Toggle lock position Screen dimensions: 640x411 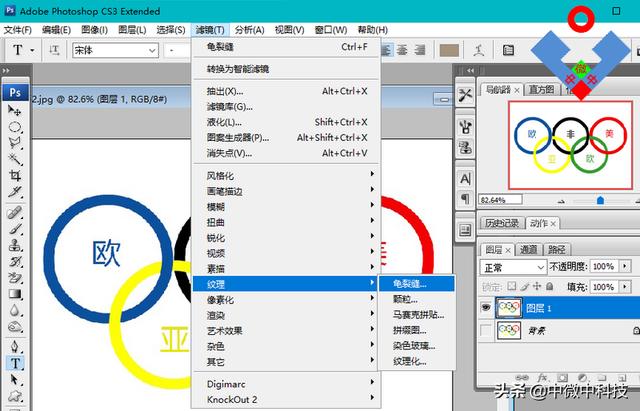coord(537,286)
